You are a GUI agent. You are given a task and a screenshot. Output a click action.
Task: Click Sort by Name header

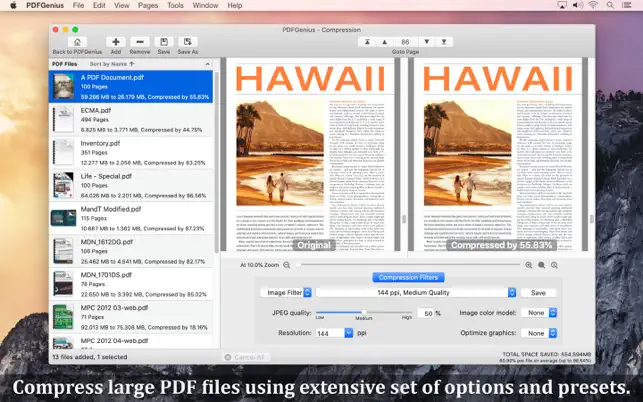[x=112, y=64]
